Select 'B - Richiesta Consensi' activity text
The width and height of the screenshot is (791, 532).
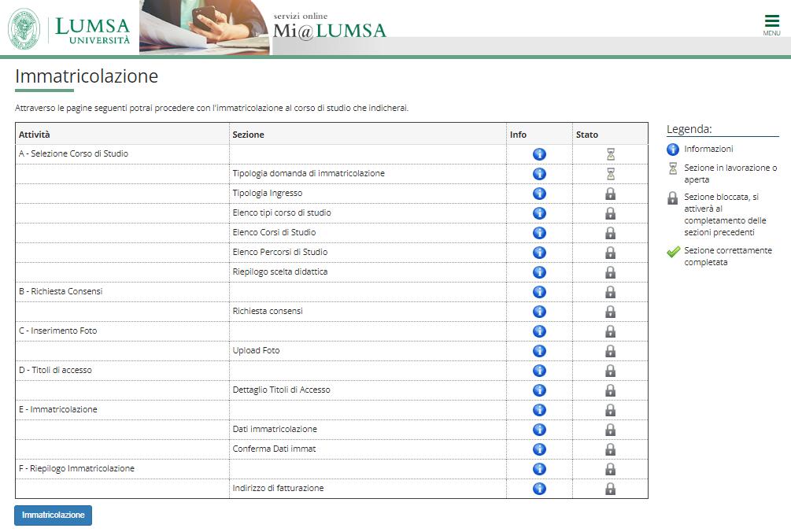pyautogui.click(x=61, y=291)
